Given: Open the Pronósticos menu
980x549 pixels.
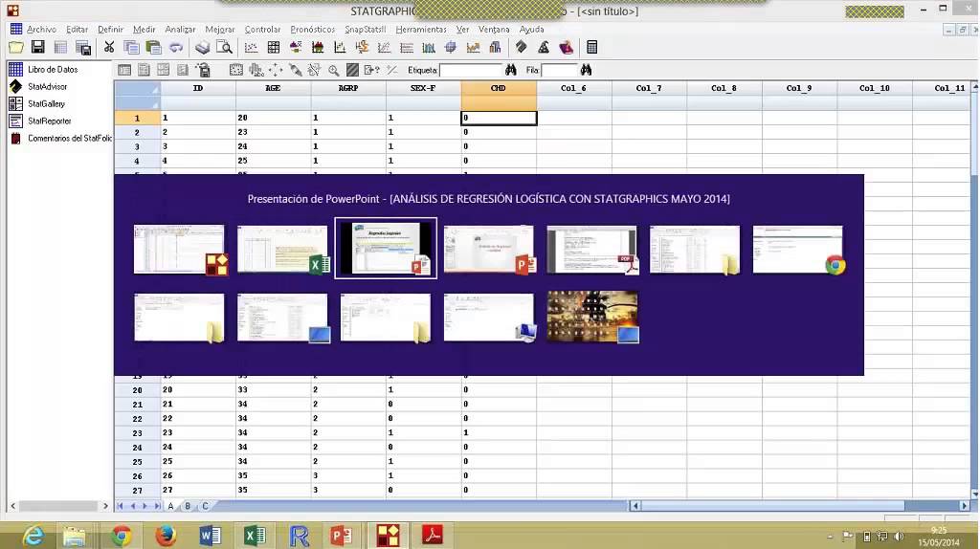Looking at the screenshot, I should point(313,30).
